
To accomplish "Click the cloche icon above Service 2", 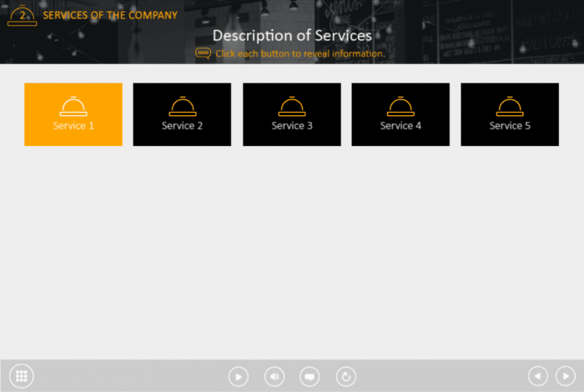I will pos(182,106).
